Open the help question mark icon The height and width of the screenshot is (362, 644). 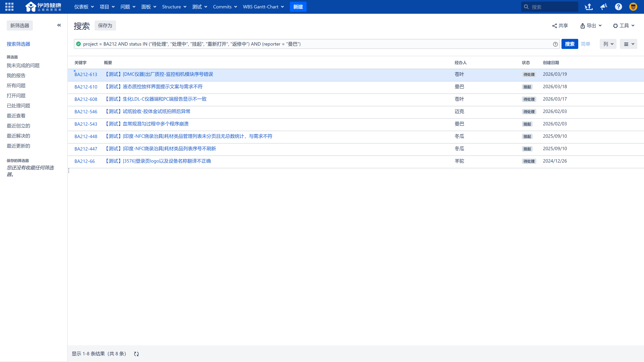point(618,7)
